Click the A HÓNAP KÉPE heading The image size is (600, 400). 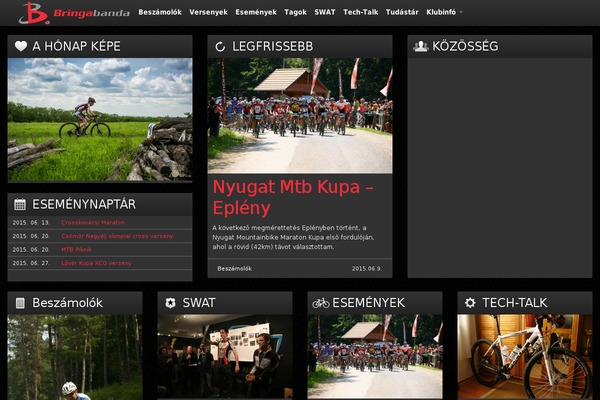[77, 46]
